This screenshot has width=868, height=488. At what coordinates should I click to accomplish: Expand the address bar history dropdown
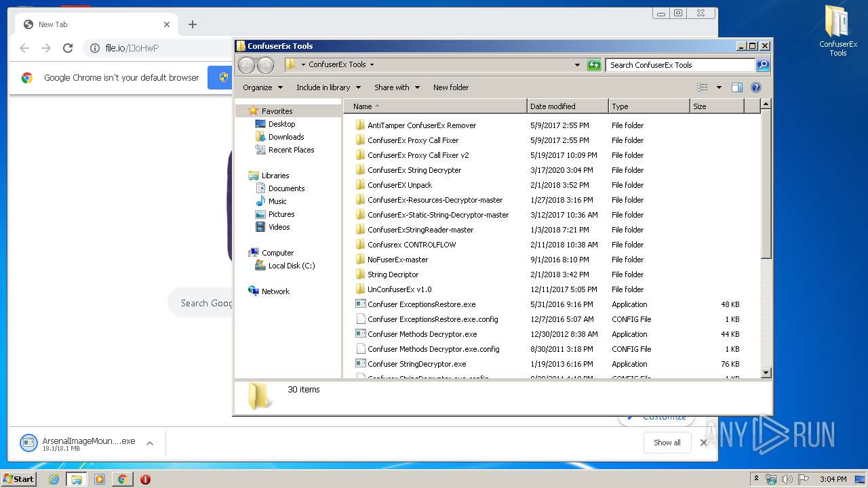tap(577, 65)
